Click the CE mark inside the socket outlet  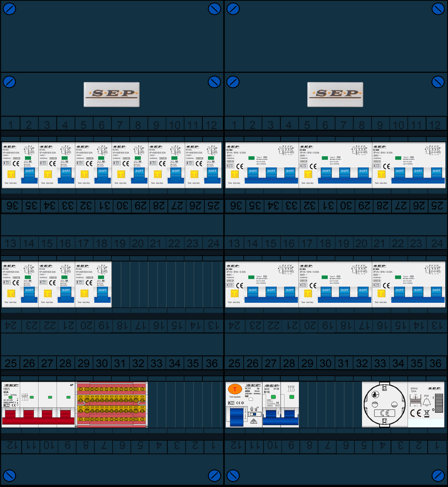(385, 413)
